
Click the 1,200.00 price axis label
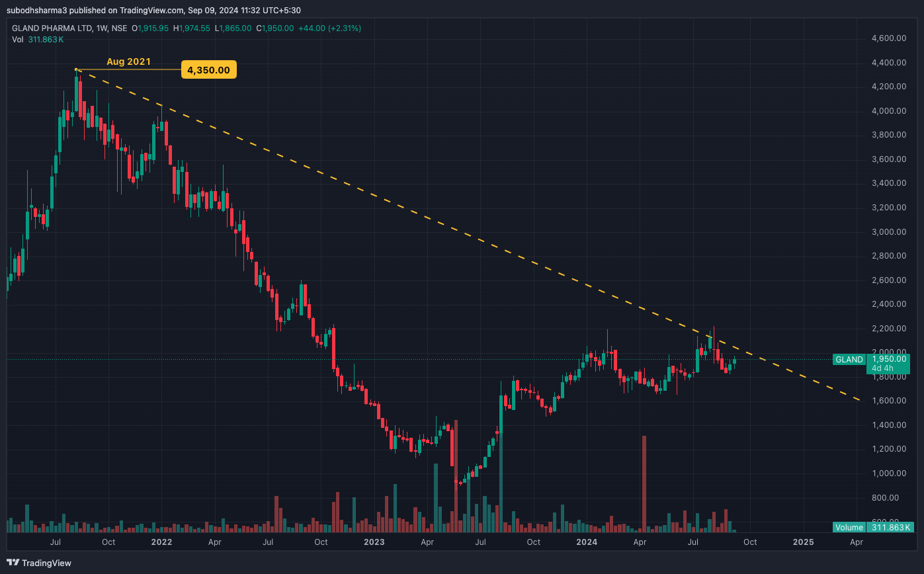(888, 449)
